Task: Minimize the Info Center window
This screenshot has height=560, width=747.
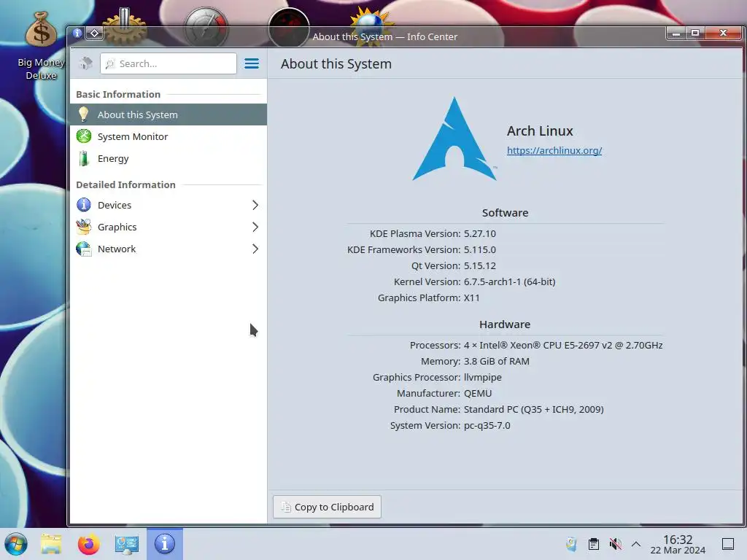Action: point(676,33)
